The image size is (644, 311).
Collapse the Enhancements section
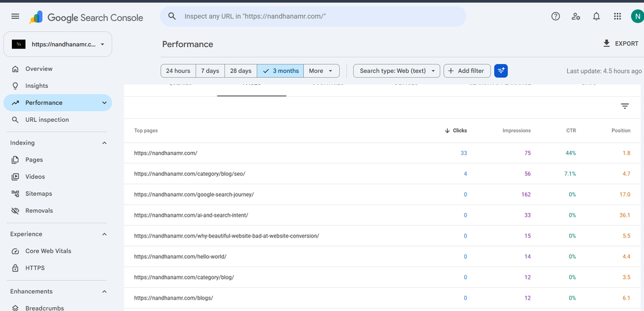click(104, 292)
